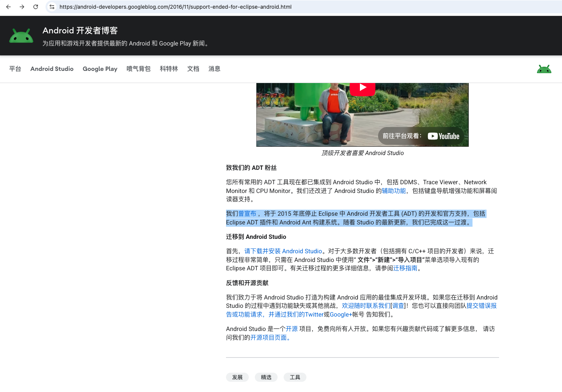Click the Android logo in the header
The width and height of the screenshot is (562, 392).
coord(21,36)
